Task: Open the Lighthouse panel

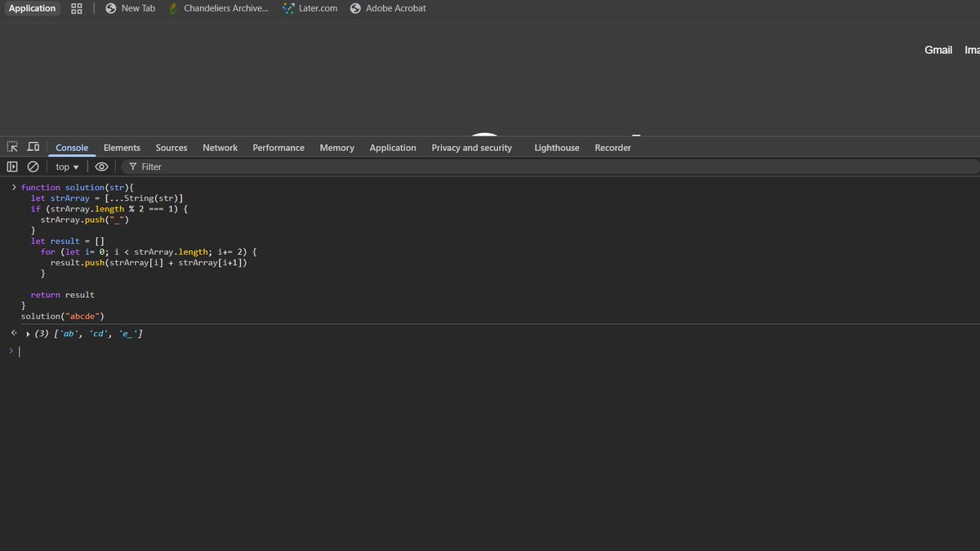Action: (x=556, y=148)
